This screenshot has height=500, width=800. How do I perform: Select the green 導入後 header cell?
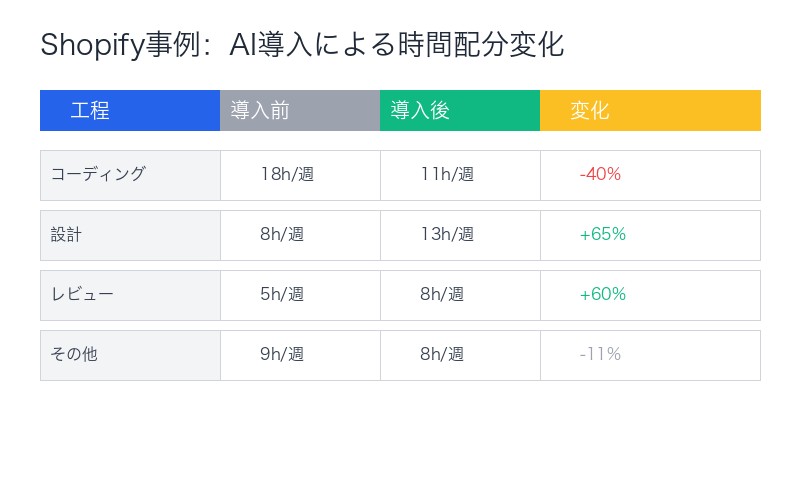(x=460, y=111)
